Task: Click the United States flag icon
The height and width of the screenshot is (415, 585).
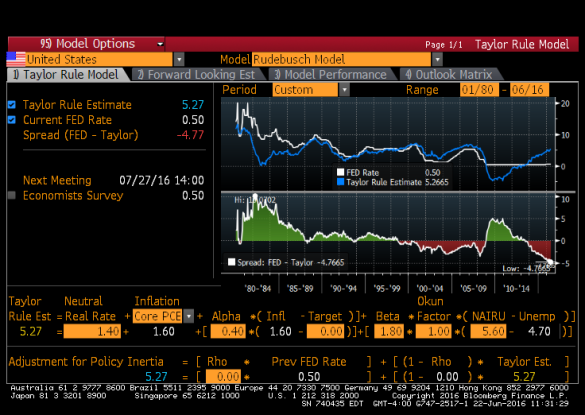Action: point(16,59)
